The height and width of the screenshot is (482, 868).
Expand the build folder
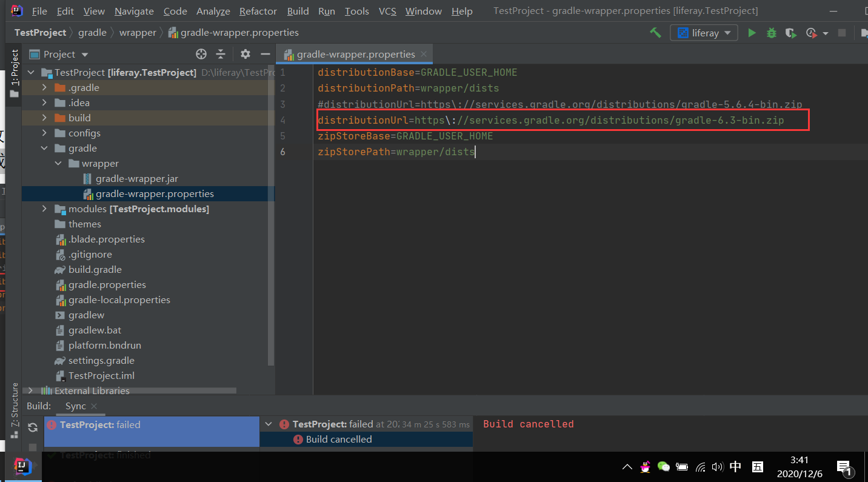tap(44, 118)
